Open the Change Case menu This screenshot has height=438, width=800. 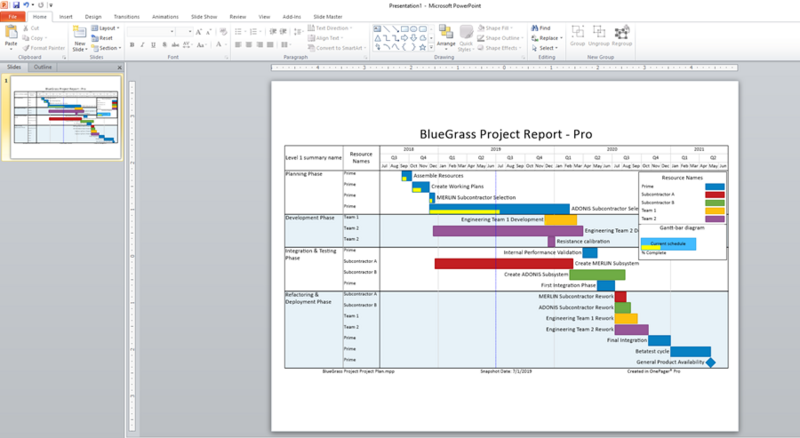pyautogui.click(x=201, y=45)
